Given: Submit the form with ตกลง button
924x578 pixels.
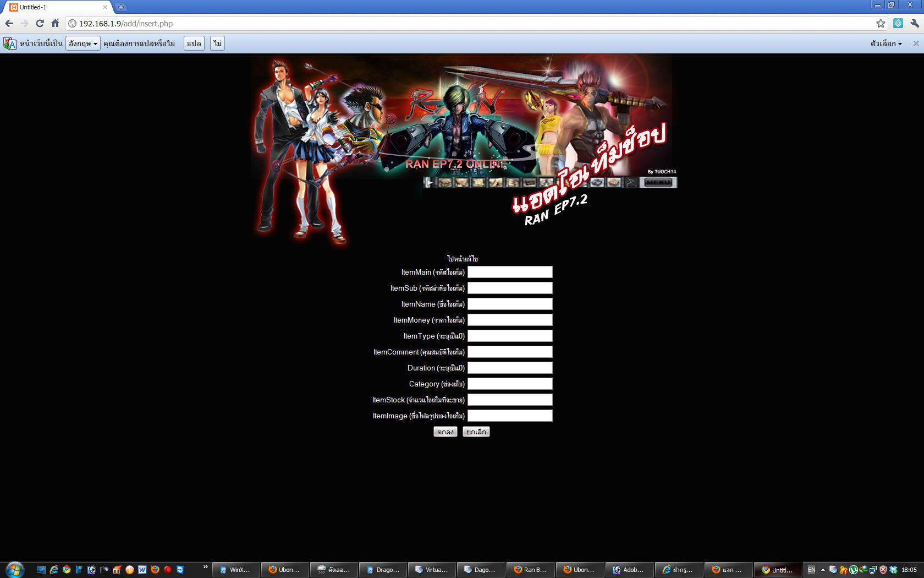Looking at the screenshot, I should point(446,432).
